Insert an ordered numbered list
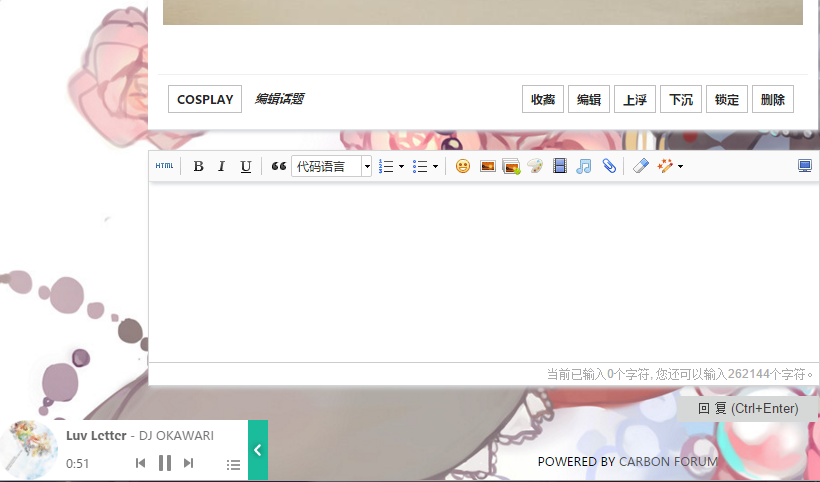 386,166
